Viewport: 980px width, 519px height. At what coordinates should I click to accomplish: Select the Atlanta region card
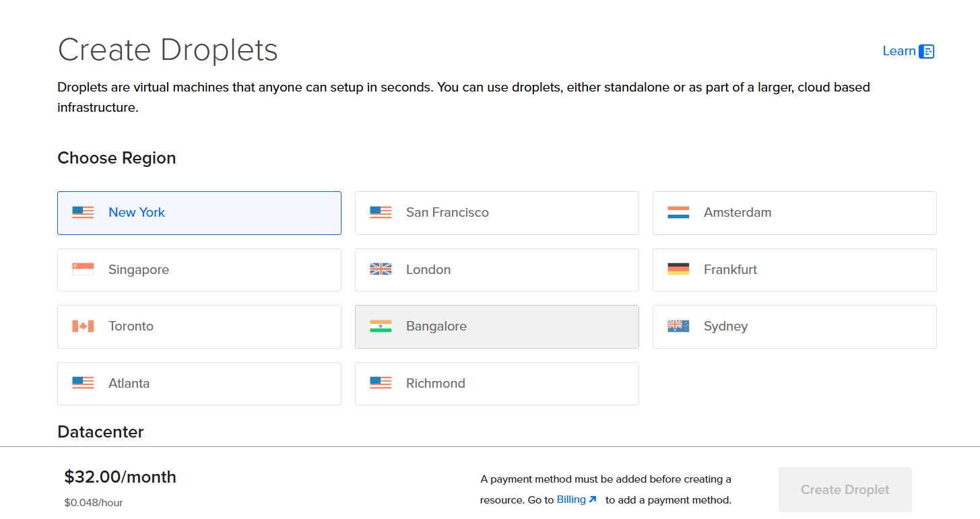click(x=199, y=384)
